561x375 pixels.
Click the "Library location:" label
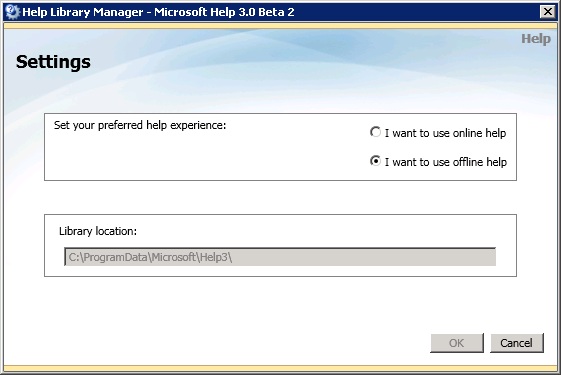coord(98,231)
